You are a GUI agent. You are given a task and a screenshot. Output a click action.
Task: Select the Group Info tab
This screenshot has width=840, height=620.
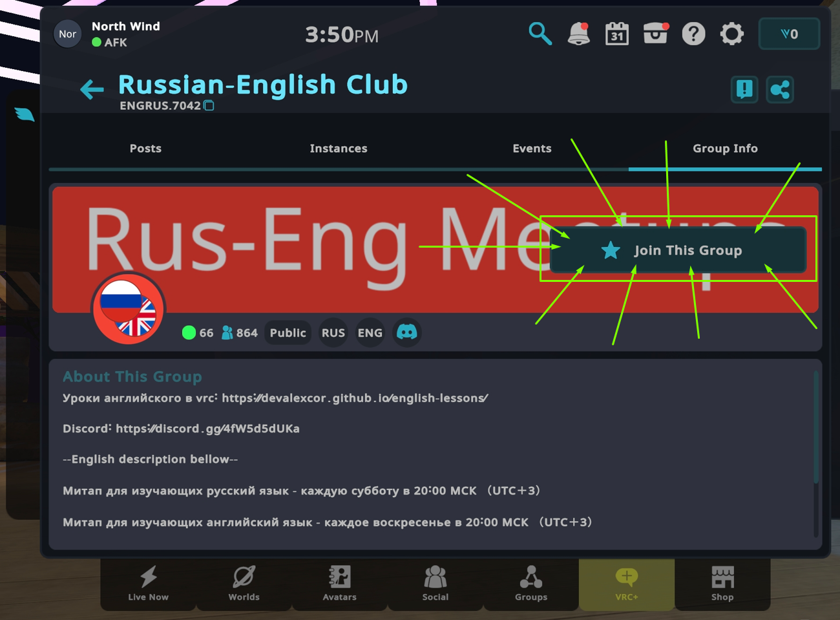pos(725,149)
